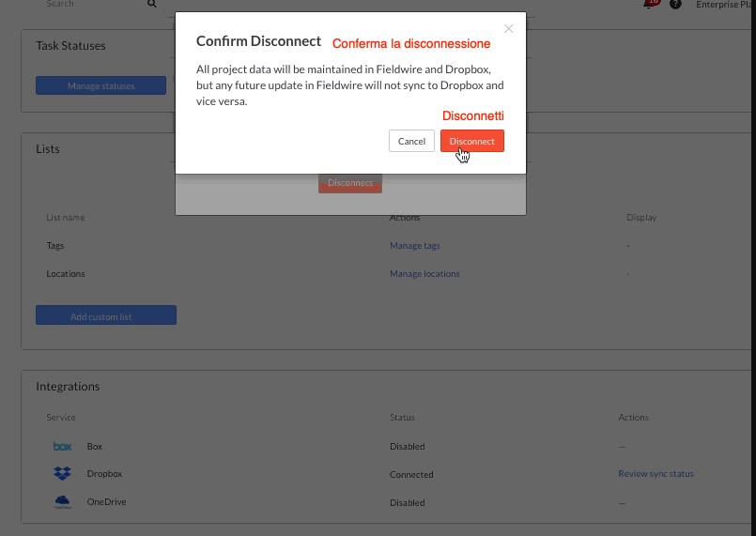Click the Box logo icon

pos(62,446)
